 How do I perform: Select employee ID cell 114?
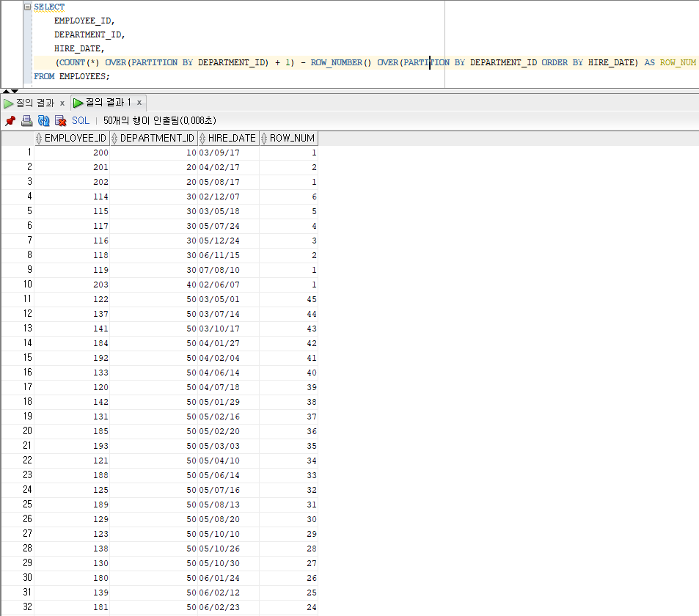tap(72, 197)
